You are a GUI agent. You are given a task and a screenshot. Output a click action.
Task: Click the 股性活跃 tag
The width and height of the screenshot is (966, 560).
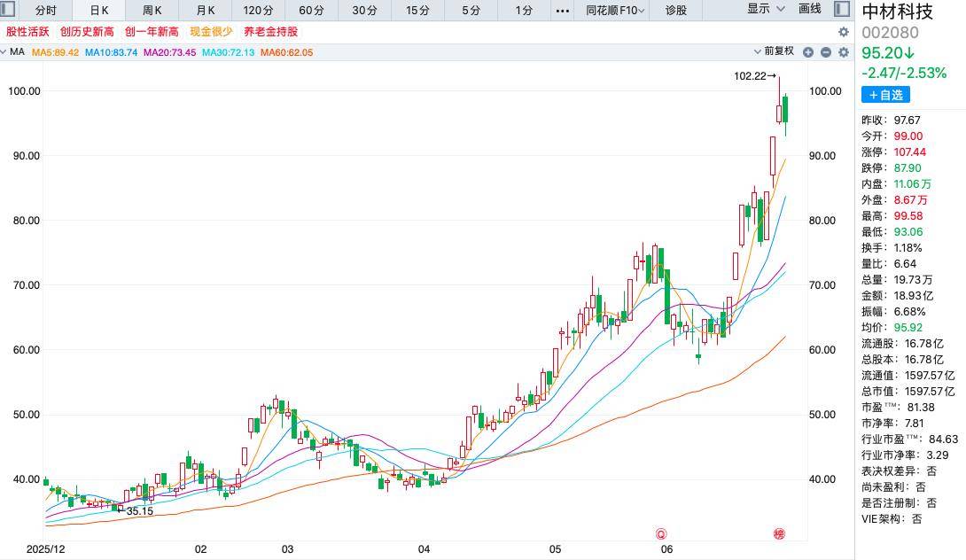tap(27, 31)
